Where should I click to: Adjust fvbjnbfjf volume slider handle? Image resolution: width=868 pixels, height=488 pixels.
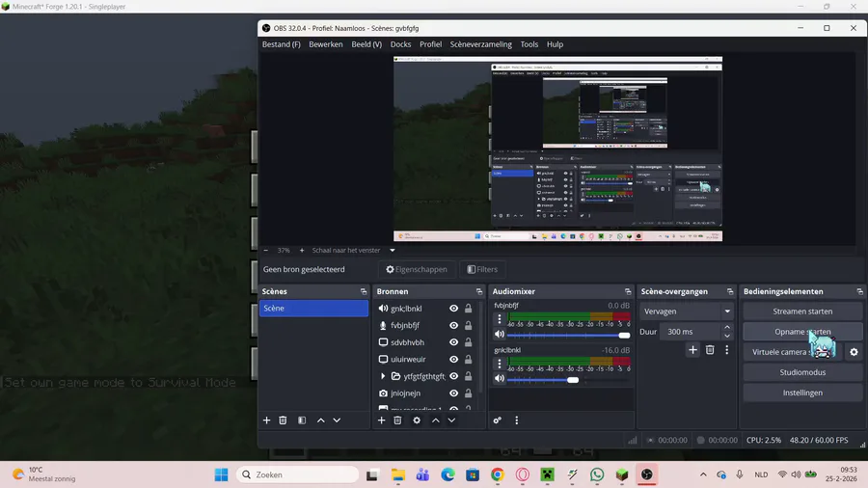[x=624, y=336]
